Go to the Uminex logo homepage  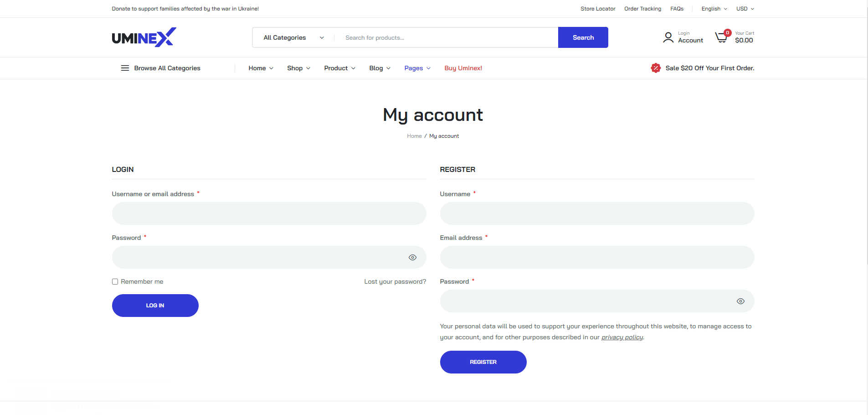[144, 37]
